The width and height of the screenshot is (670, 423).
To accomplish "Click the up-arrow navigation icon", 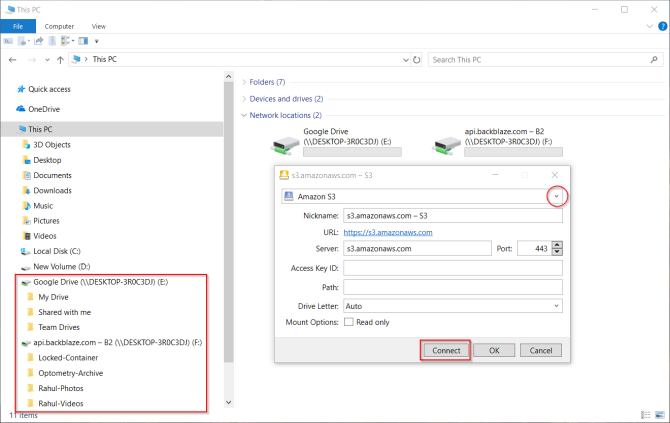I will click(x=60, y=60).
